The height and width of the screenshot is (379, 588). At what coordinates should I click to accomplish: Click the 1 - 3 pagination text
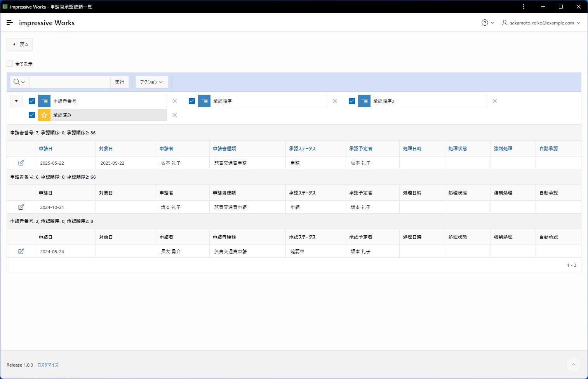tap(571, 265)
